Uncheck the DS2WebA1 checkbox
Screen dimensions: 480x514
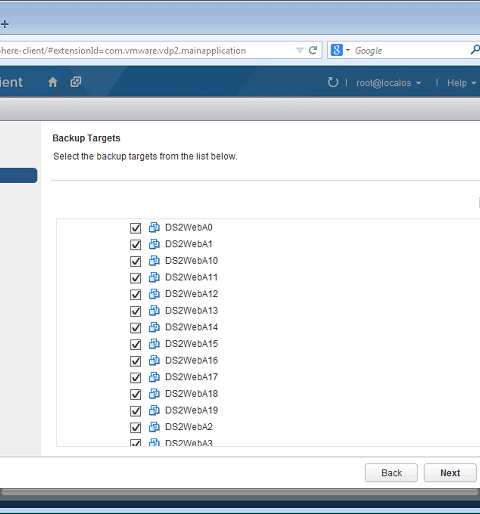[x=135, y=245]
